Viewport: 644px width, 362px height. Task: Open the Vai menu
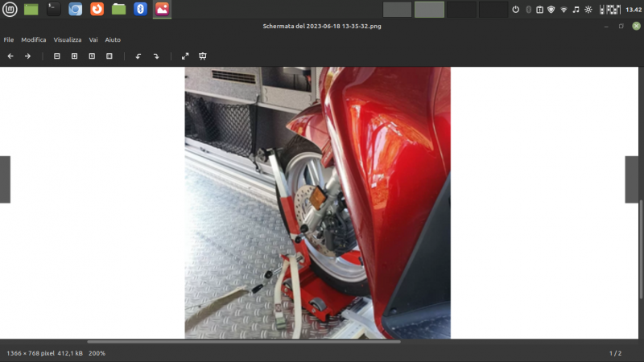click(x=93, y=39)
